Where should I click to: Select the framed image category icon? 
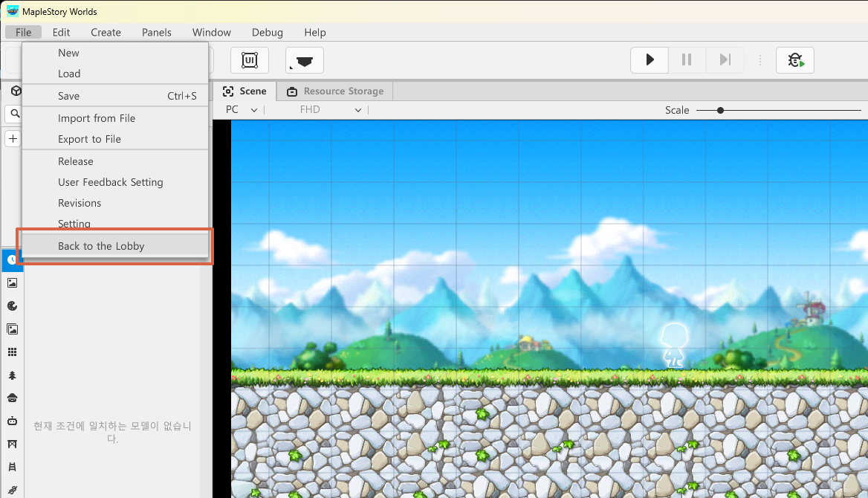pos(12,329)
